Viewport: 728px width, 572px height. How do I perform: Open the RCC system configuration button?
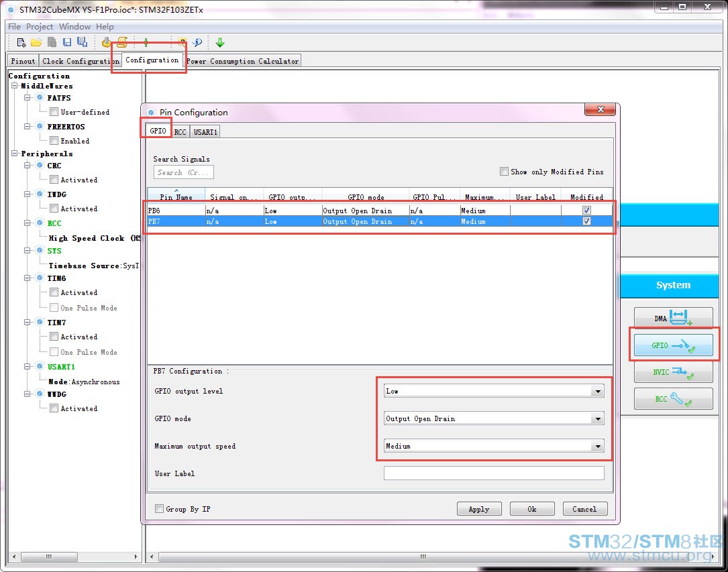[673, 399]
